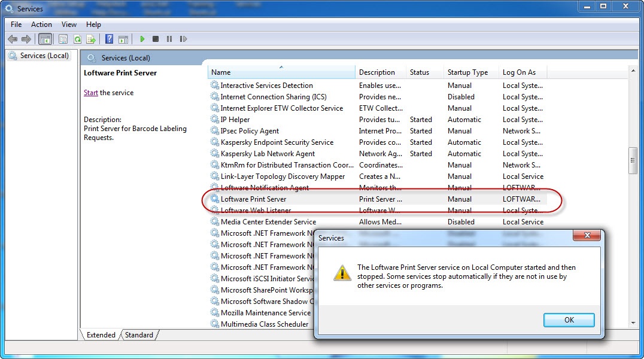Viewport: 644px width, 359px height.
Task: Click the gear icon beside Microsoft iSCSI Initiator Service
Action: 215,278
